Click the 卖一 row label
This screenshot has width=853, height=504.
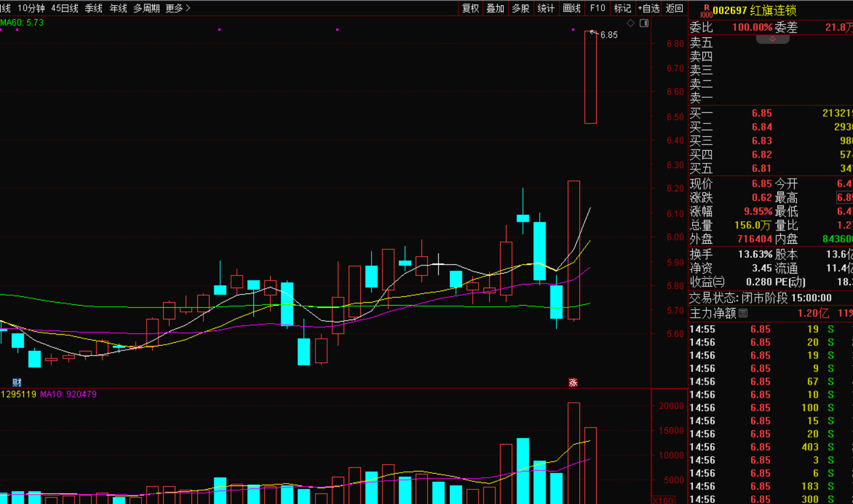pyautogui.click(x=701, y=98)
